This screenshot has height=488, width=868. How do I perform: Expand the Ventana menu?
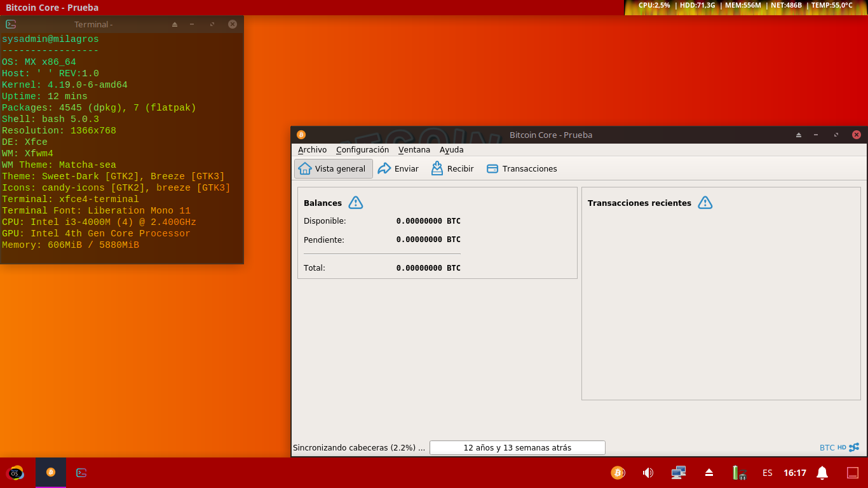tap(414, 150)
